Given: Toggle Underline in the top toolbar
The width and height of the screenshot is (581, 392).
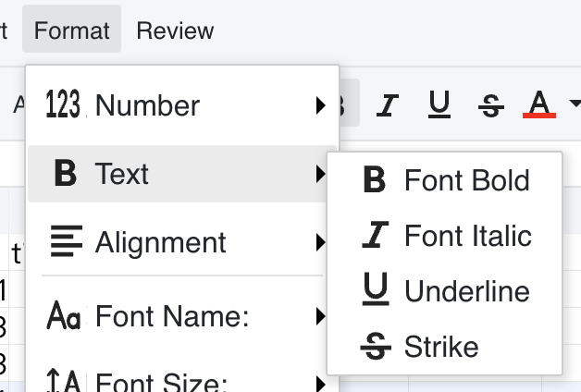Looking at the screenshot, I should [x=440, y=105].
